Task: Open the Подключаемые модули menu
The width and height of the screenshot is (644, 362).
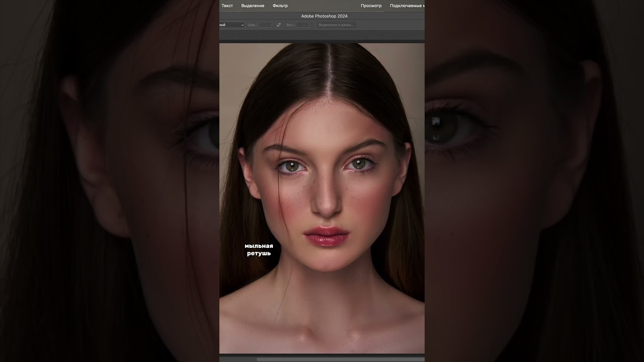Action: tap(407, 6)
